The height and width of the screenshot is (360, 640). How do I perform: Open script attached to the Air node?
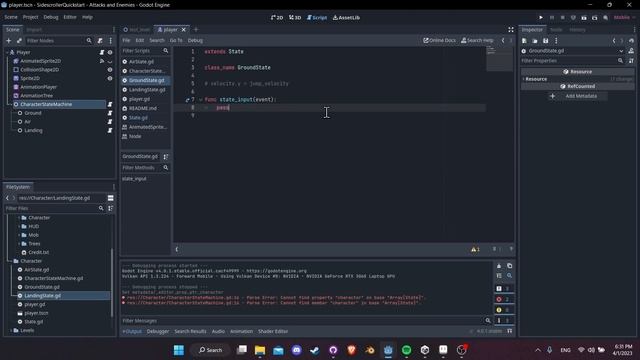pos(110,122)
